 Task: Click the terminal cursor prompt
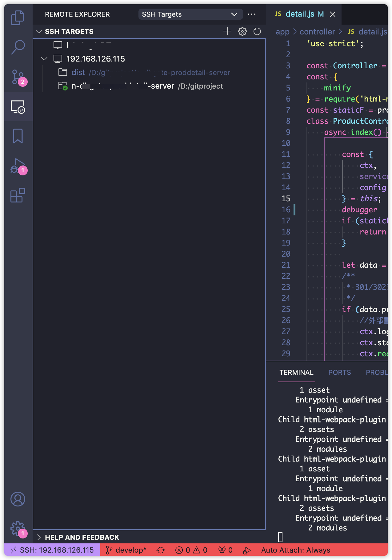280,537
